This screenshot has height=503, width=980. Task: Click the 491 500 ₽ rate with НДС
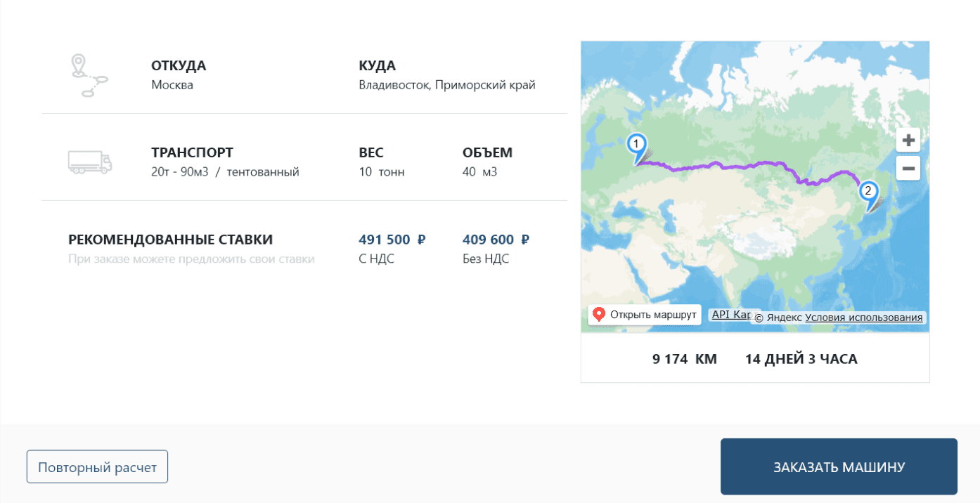[x=392, y=240]
